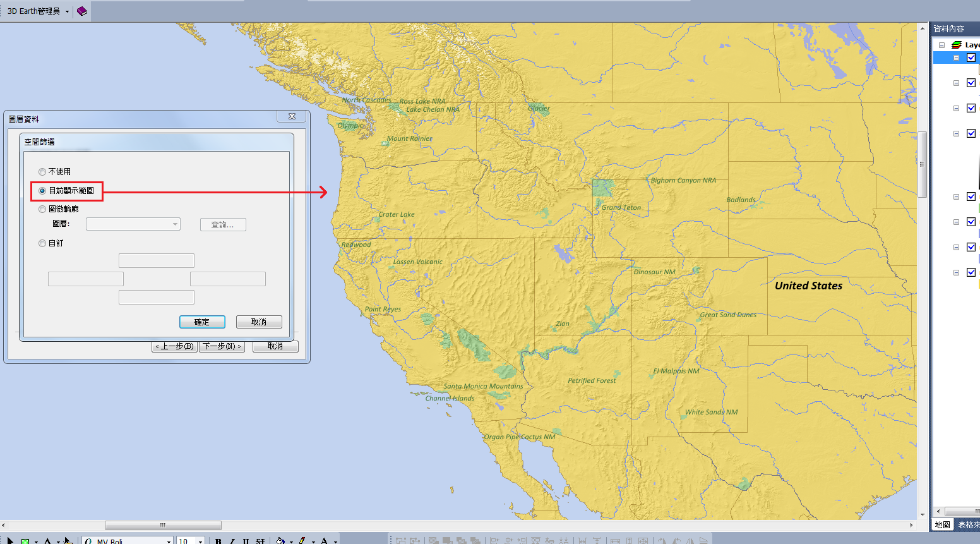The height and width of the screenshot is (544, 980).
Task: Collapse the Layers root tree node
Action: [x=941, y=45]
